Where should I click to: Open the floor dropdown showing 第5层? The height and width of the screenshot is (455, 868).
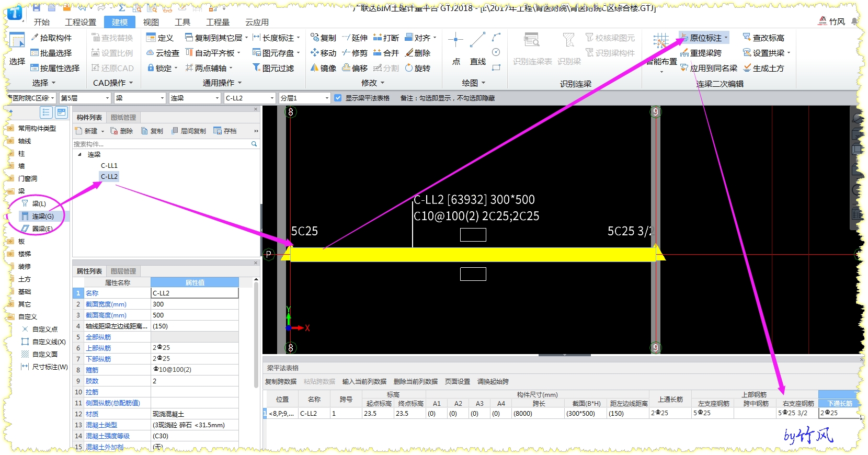pos(85,98)
